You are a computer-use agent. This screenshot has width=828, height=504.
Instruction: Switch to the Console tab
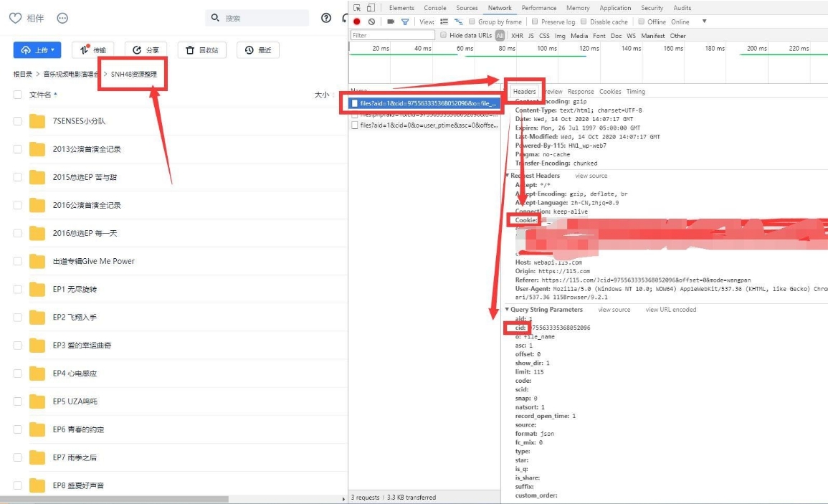coord(435,8)
